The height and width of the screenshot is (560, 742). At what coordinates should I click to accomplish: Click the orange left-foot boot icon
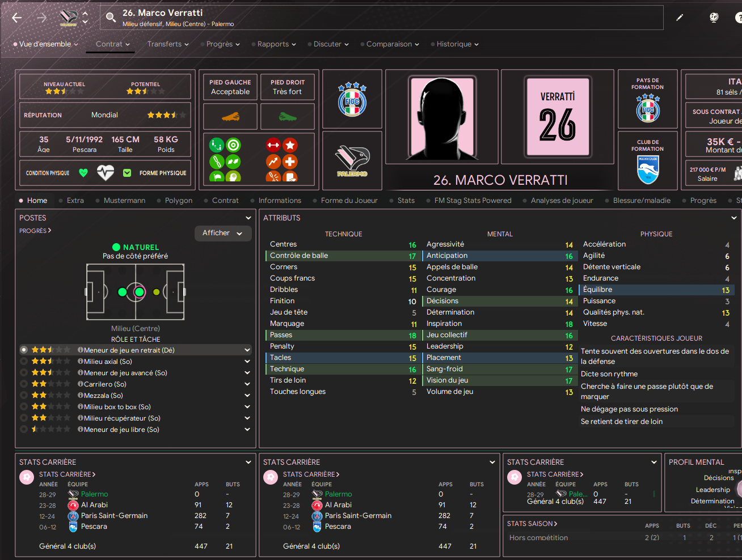pyautogui.click(x=230, y=117)
